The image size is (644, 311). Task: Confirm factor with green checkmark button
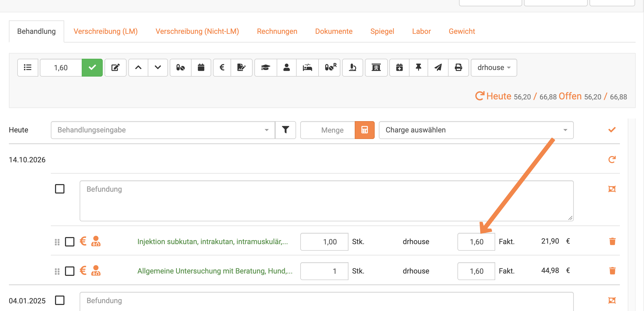92,68
